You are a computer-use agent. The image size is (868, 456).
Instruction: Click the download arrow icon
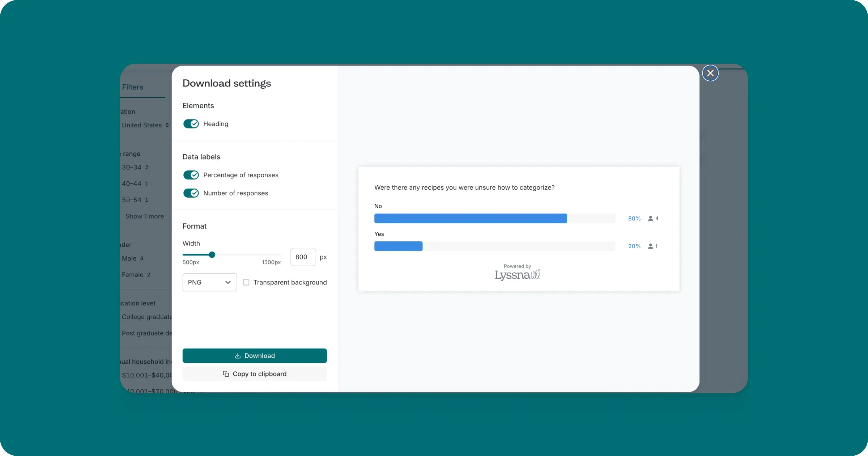point(238,356)
